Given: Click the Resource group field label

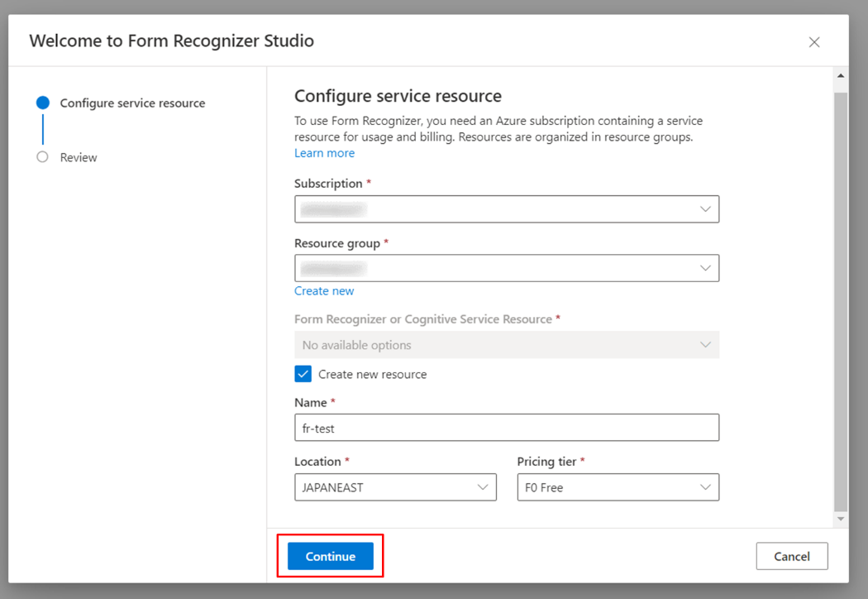Looking at the screenshot, I should (x=337, y=243).
